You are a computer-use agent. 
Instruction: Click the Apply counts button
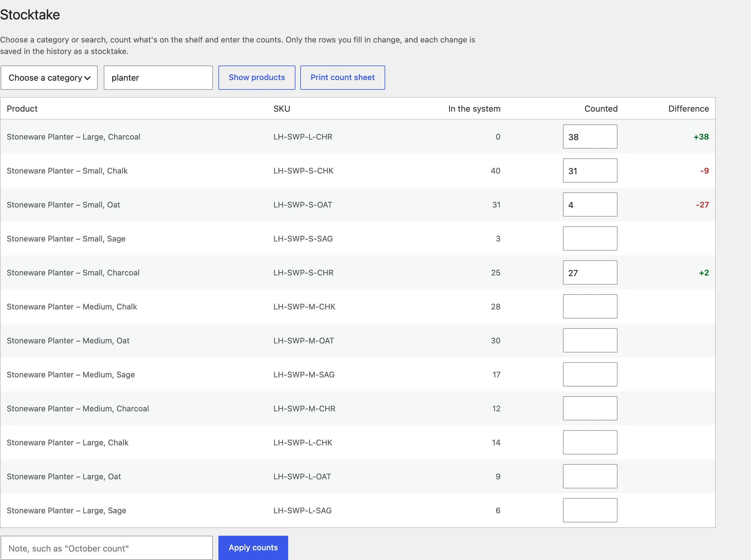[253, 548]
